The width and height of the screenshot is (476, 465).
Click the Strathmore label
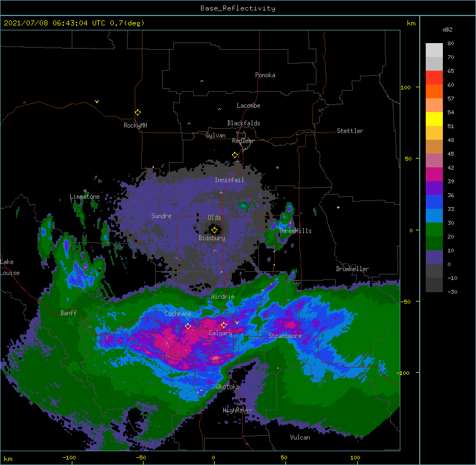(285, 335)
